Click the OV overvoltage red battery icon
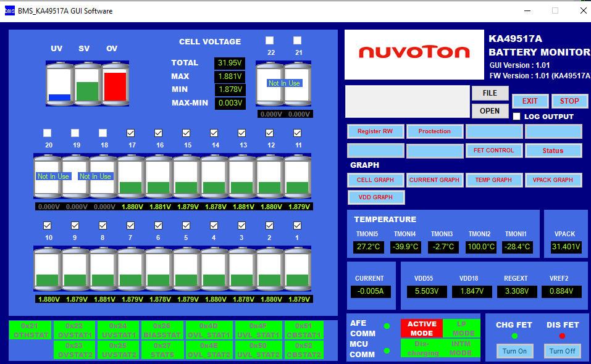The height and width of the screenshot is (364, 591). pos(115,83)
